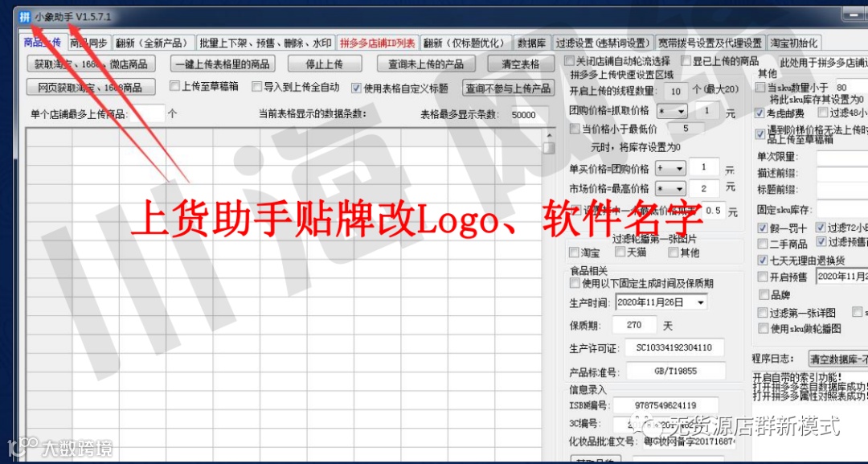
Task: Uncheck the 考虑邮费 checkbox
Action: [760, 113]
